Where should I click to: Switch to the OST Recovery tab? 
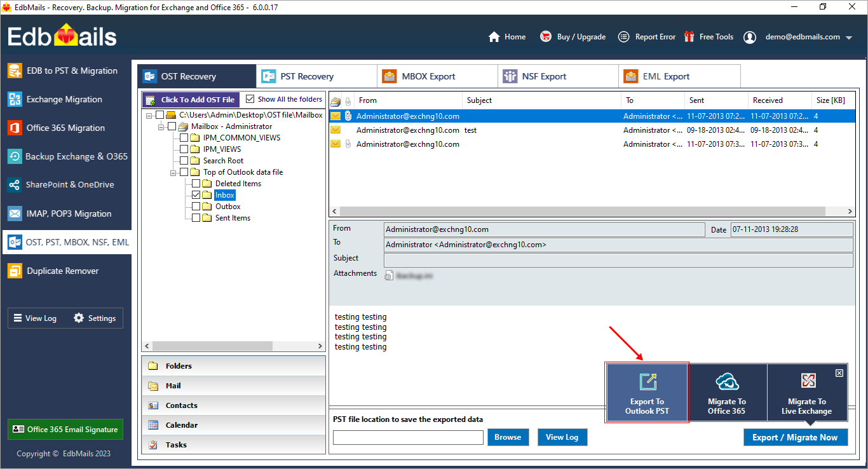(x=197, y=76)
